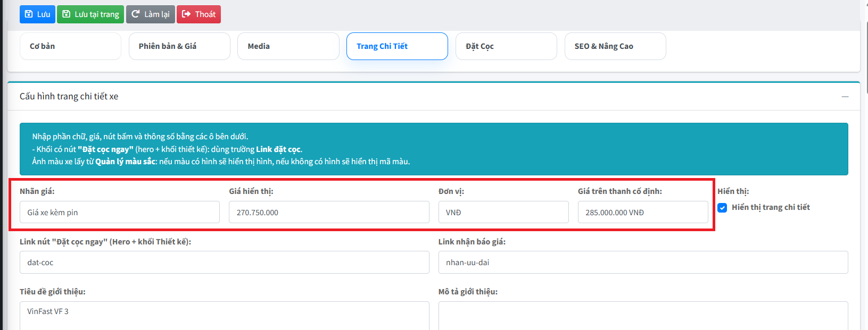
Task: Click the Tiêu đề giới thiệu text box
Action: pyautogui.click(x=225, y=316)
